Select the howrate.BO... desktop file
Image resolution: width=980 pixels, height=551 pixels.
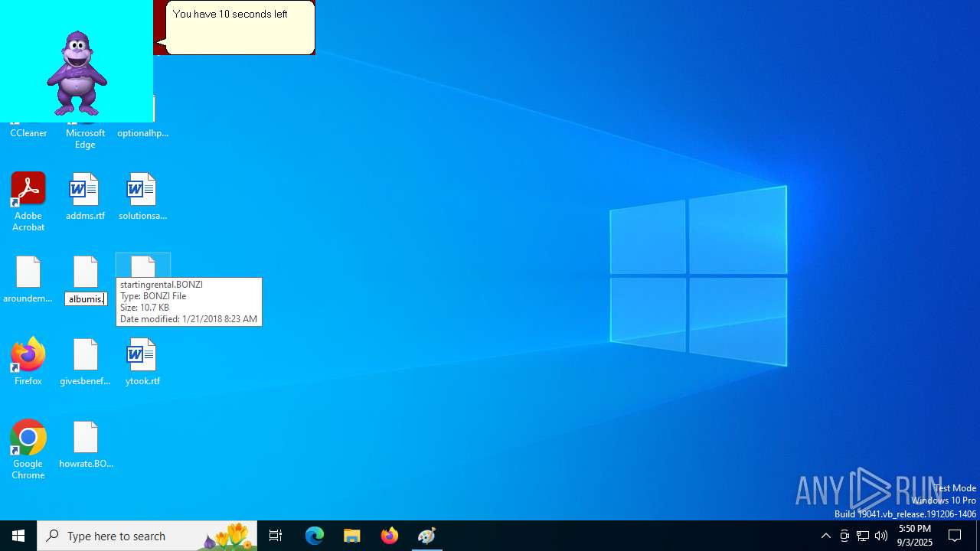pyautogui.click(x=86, y=445)
